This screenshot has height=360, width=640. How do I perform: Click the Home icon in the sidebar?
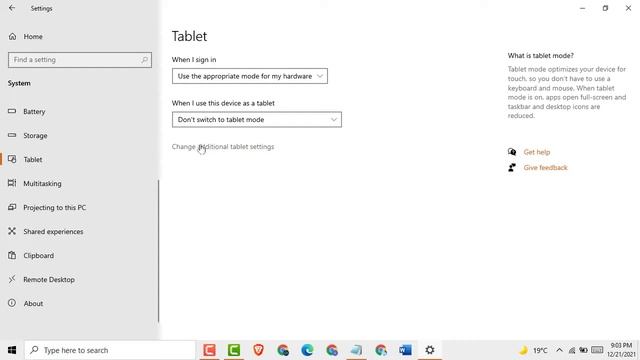[12, 36]
